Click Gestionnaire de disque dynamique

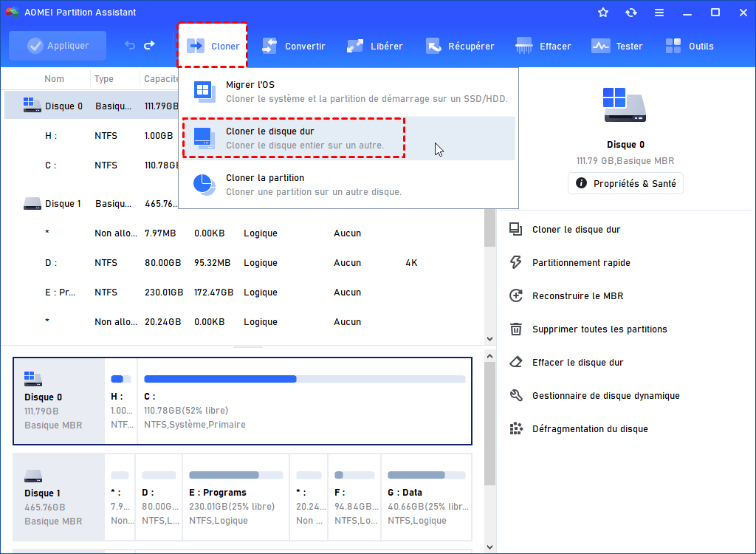coord(605,396)
